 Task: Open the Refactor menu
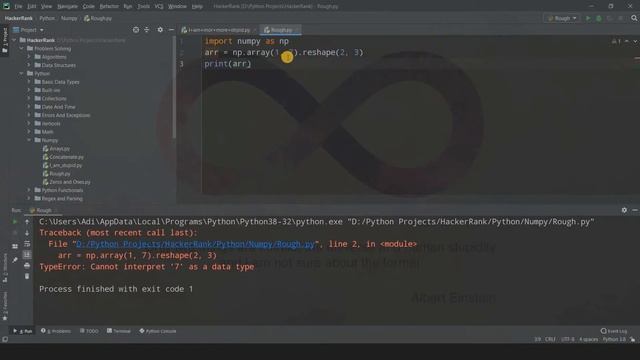click(x=109, y=7)
